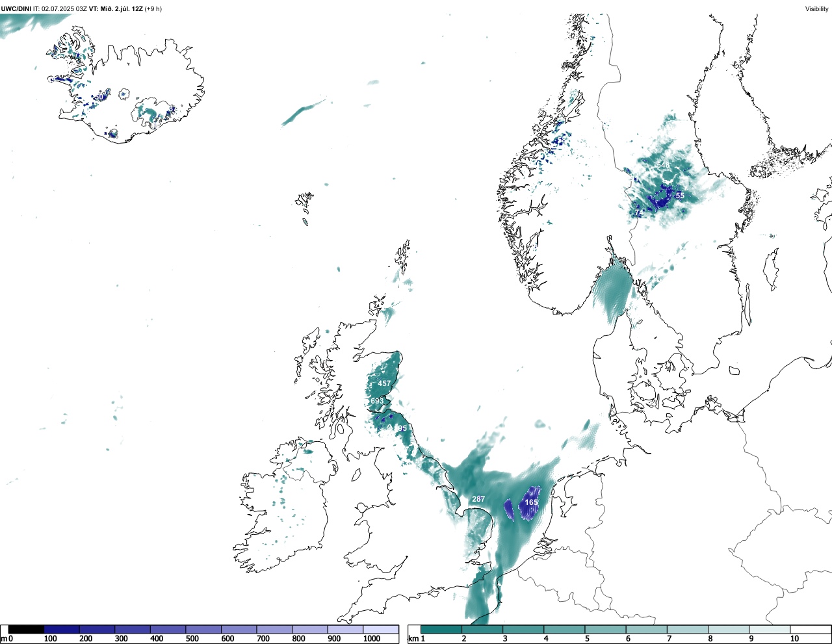Click the 55 value over Sweden
This screenshot has height=644, width=832.
pyautogui.click(x=680, y=196)
